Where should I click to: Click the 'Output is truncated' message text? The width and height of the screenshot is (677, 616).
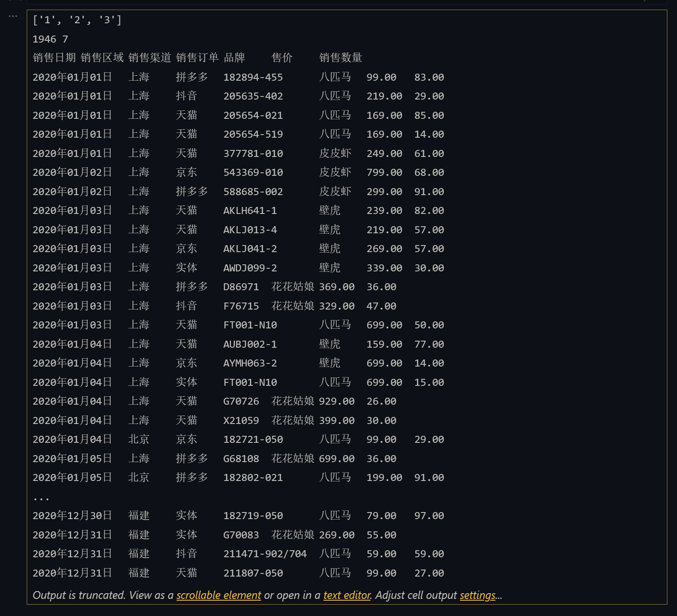[x=79, y=595]
